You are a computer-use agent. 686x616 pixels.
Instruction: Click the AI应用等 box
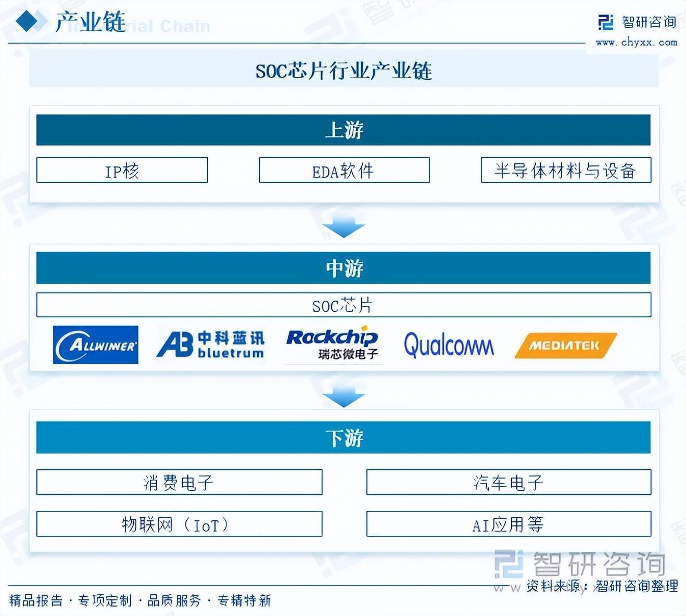point(509,524)
